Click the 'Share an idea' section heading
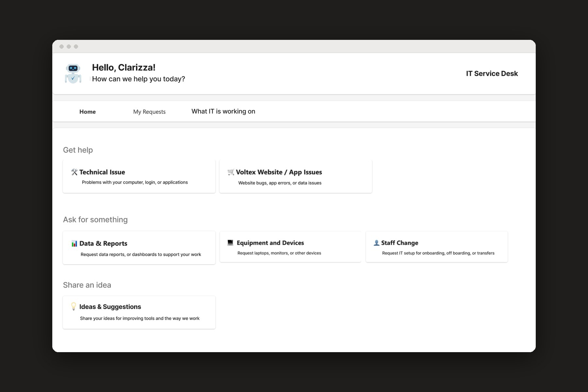Viewport: 588px width, 392px height. click(87, 285)
